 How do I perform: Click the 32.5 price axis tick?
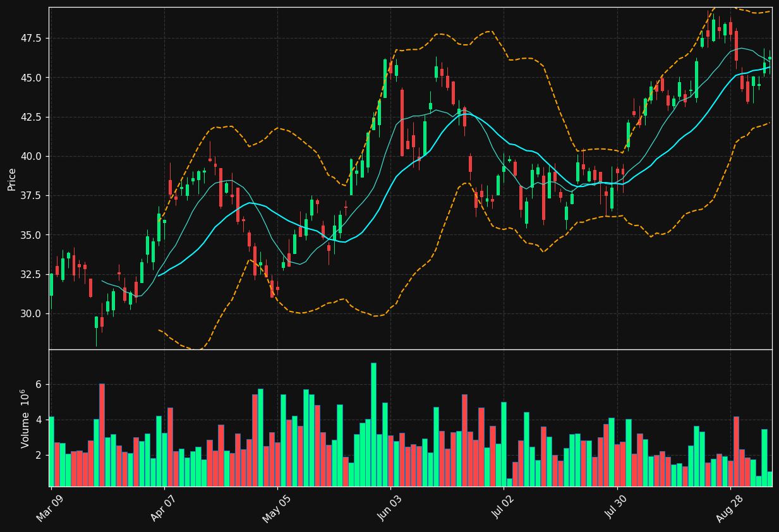(31, 274)
